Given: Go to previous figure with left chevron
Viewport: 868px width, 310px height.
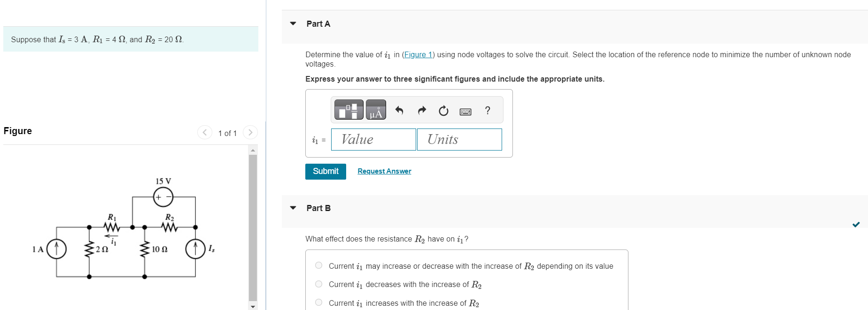Looking at the screenshot, I should [205, 132].
